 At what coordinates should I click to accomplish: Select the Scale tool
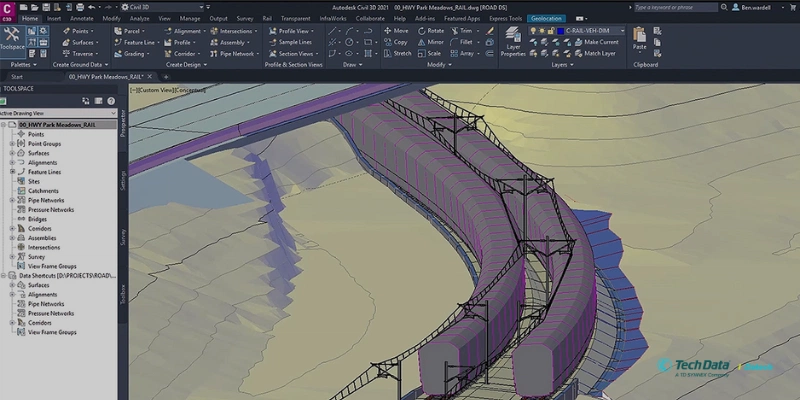[x=430, y=54]
